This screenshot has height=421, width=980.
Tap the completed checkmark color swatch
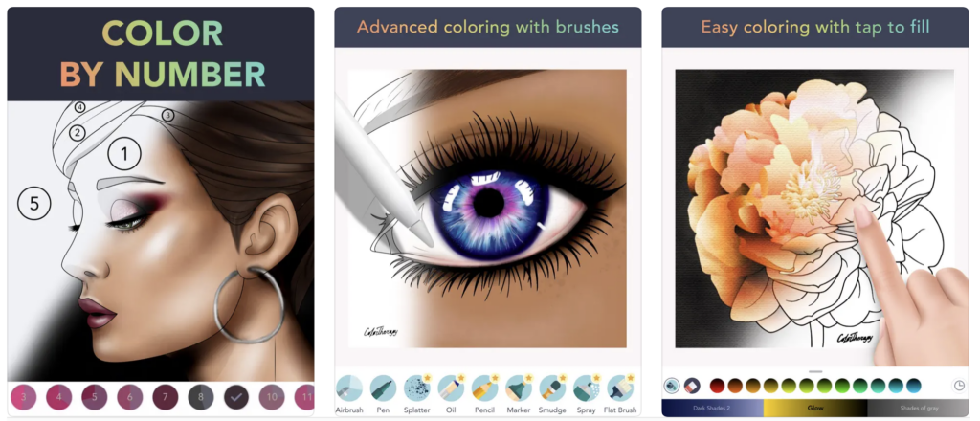(236, 397)
